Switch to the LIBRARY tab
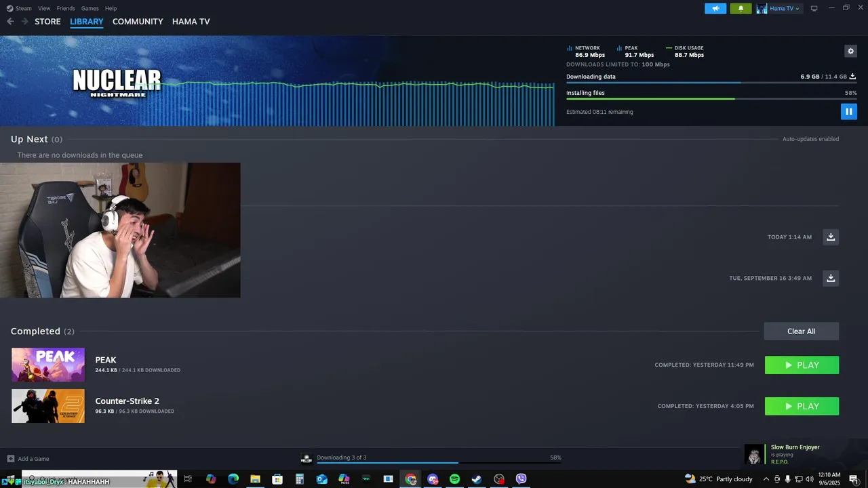The width and height of the screenshot is (868, 488). [87, 22]
